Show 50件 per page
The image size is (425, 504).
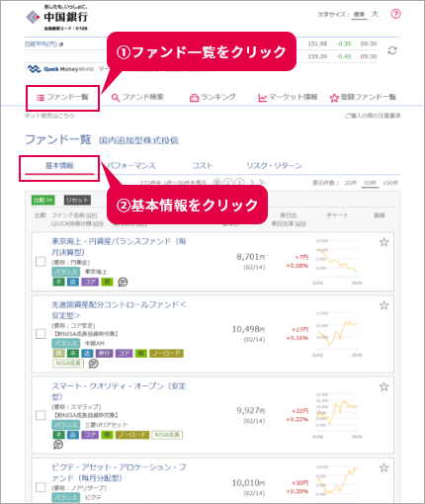tap(370, 183)
